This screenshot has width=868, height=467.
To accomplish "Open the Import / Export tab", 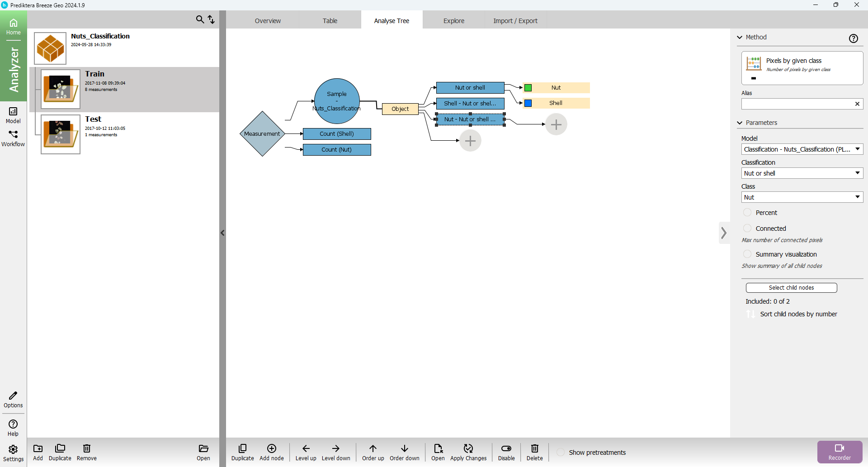I will tap(515, 21).
